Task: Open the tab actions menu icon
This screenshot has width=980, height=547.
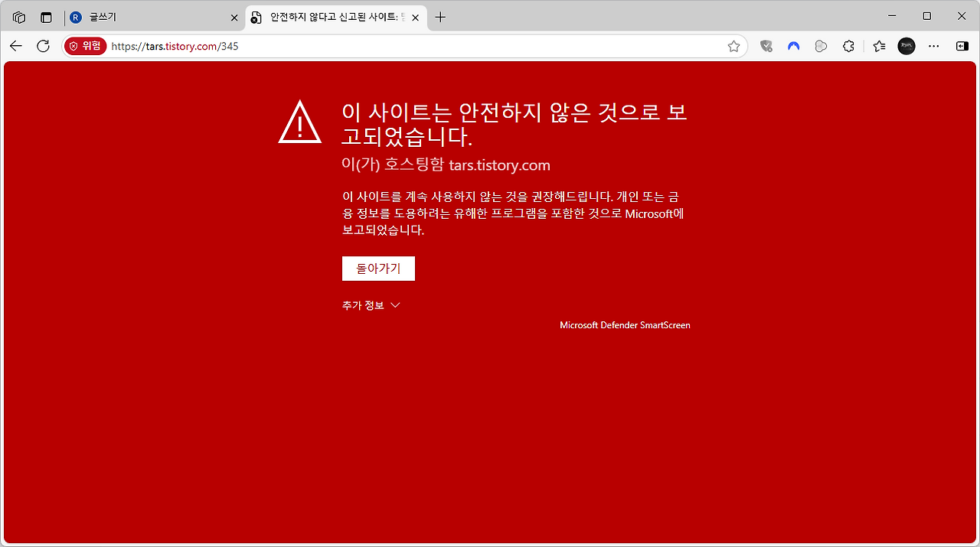Action: coord(46,17)
